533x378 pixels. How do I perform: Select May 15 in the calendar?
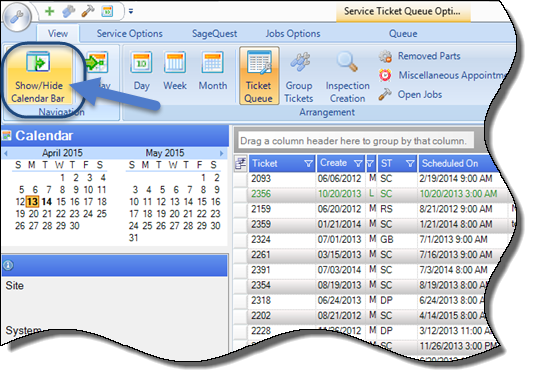click(x=202, y=202)
